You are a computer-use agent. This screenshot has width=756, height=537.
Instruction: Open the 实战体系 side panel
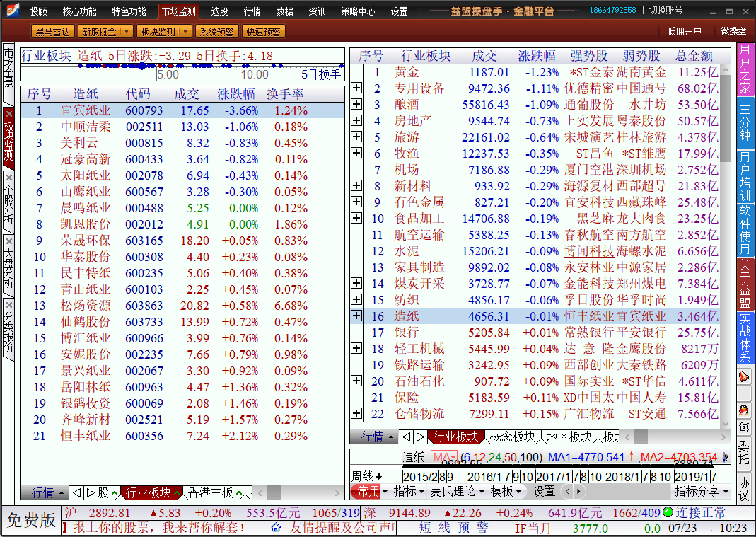[745, 337]
